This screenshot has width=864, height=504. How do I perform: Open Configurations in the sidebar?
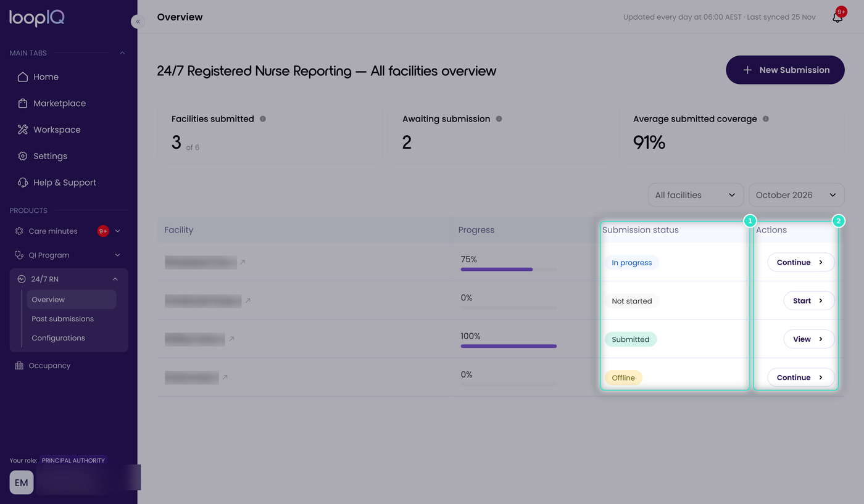pos(59,338)
